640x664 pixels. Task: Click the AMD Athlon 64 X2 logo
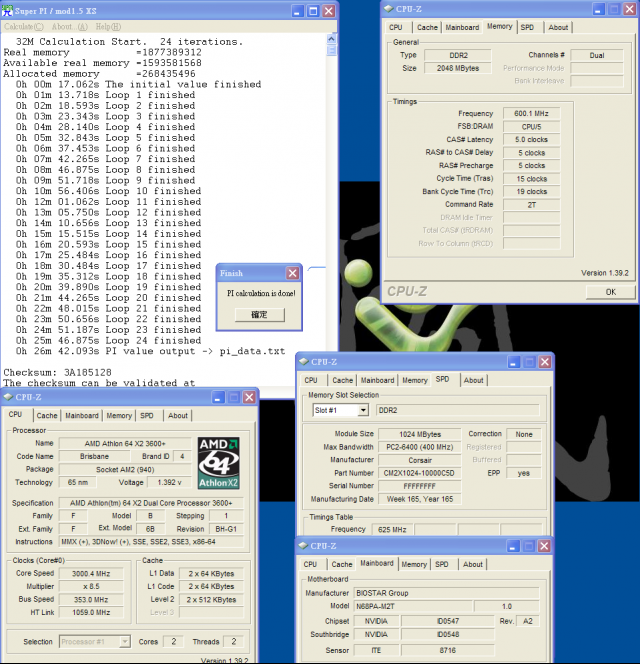coord(219,463)
